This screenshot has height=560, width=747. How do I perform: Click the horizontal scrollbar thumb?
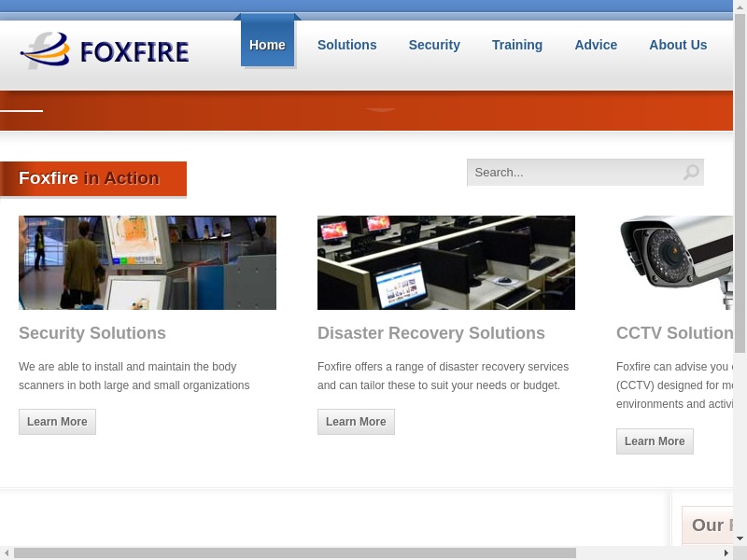tap(294, 553)
